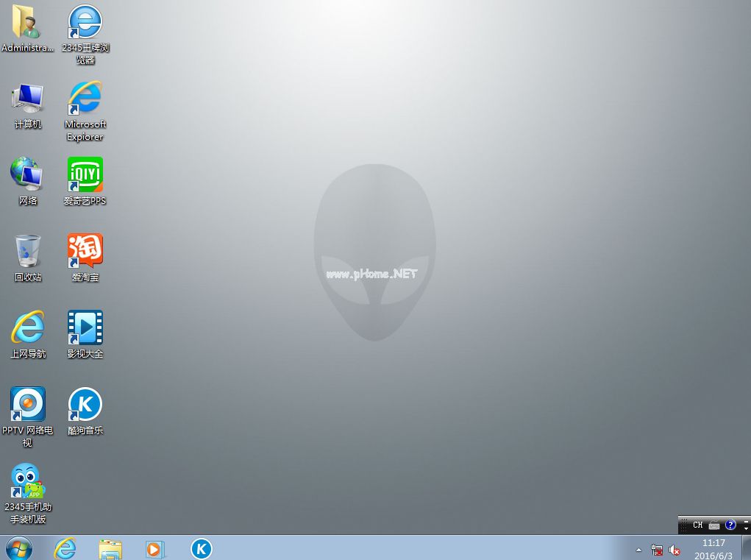Open the 2345 browser desktop shortcut
The width and height of the screenshot is (751, 560).
(85, 23)
